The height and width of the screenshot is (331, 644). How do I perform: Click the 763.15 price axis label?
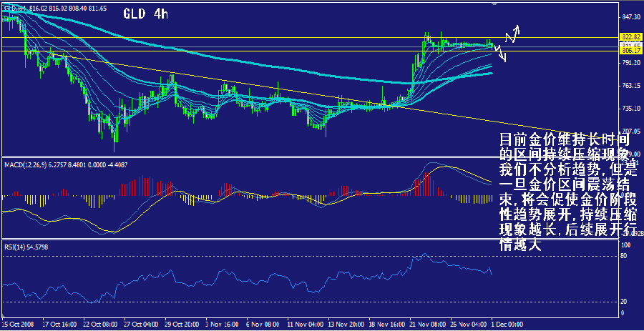630,86
